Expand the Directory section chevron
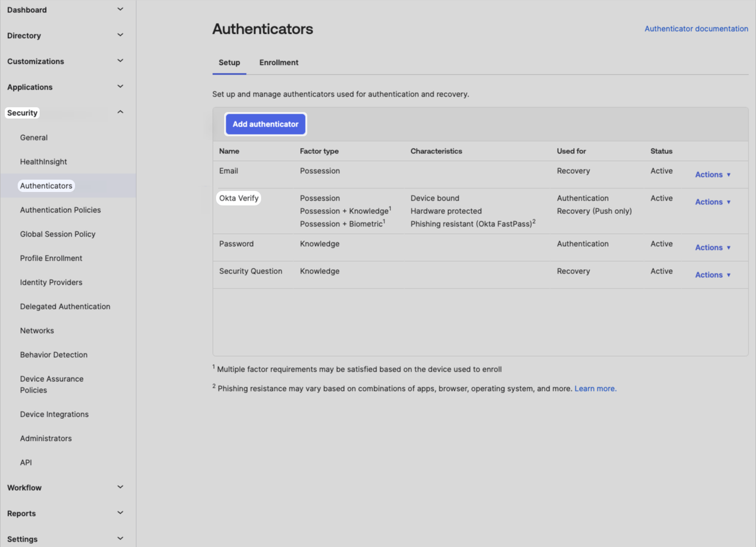The height and width of the screenshot is (547, 756). point(120,35)
